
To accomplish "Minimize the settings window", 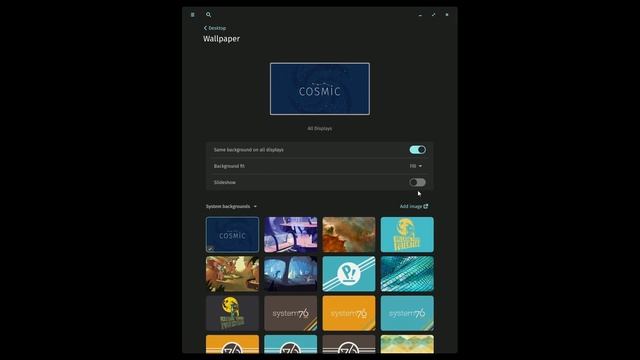I will pyautogui.click(x=420, y=15).
